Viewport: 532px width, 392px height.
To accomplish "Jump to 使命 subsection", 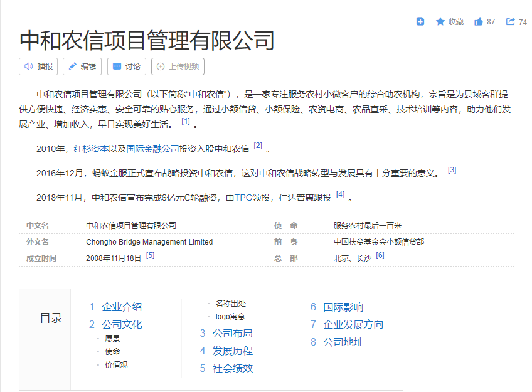I will (112, 352).
